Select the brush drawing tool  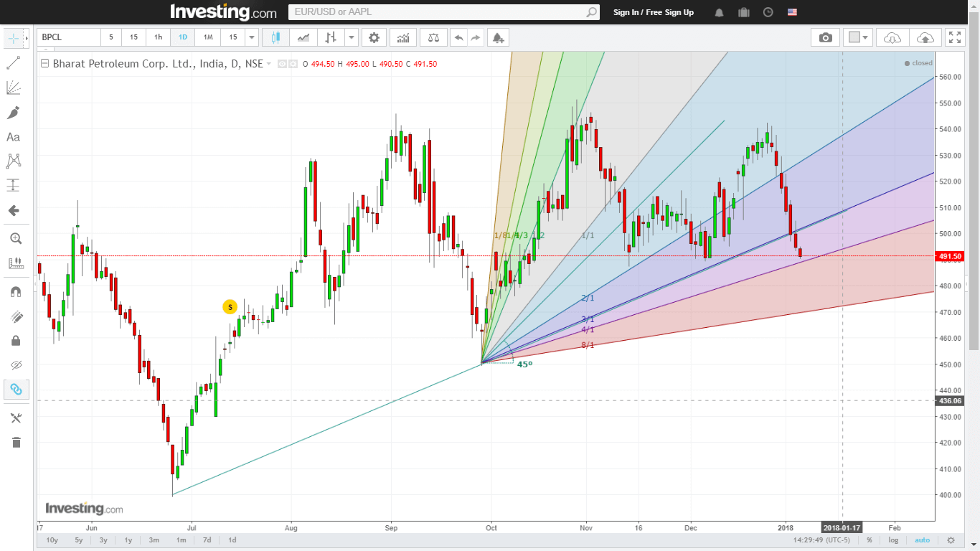click(13, 113)
